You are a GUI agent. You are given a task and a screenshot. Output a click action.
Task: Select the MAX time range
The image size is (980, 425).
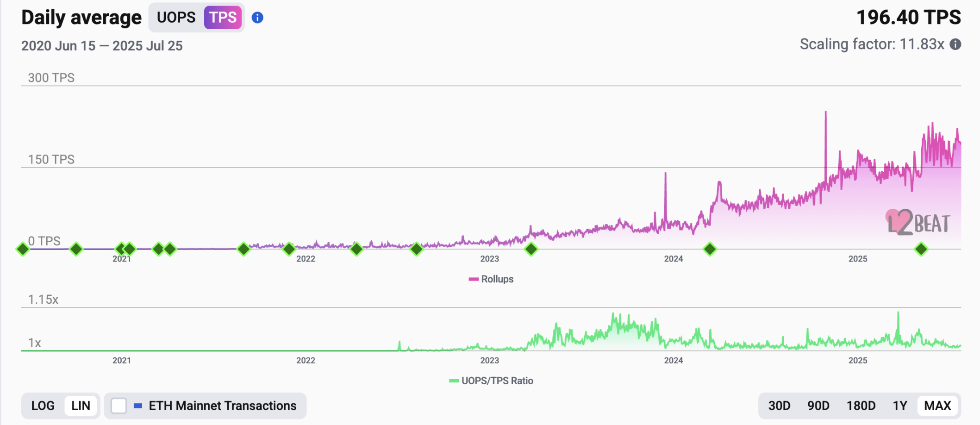point(937,406)
